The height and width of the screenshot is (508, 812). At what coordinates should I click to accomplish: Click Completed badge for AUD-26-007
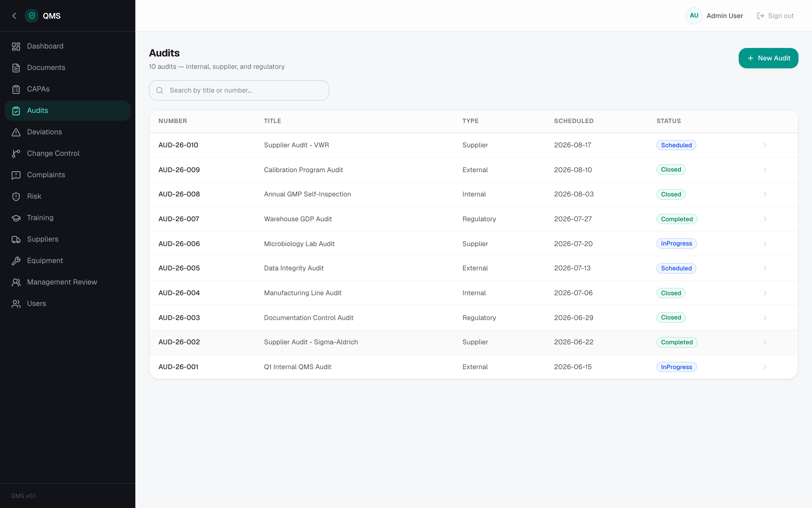(677, 219)
